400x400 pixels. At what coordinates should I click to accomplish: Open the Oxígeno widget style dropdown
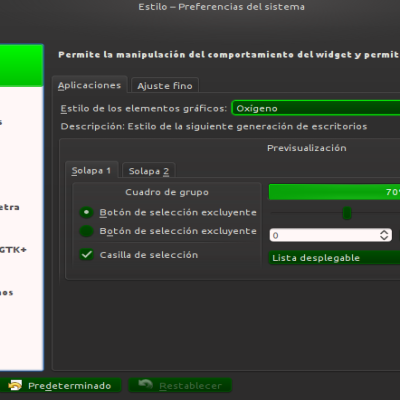coord(316,108)
